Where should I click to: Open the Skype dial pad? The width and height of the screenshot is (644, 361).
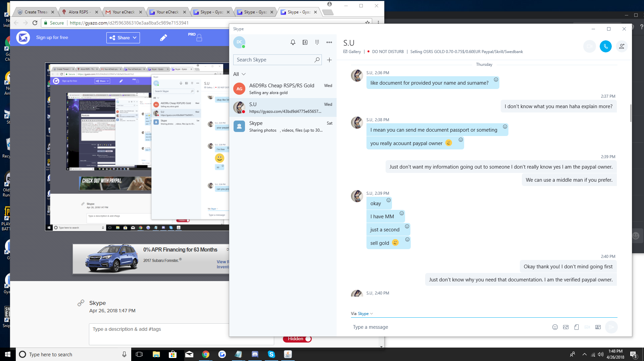(x=317, y=42)
